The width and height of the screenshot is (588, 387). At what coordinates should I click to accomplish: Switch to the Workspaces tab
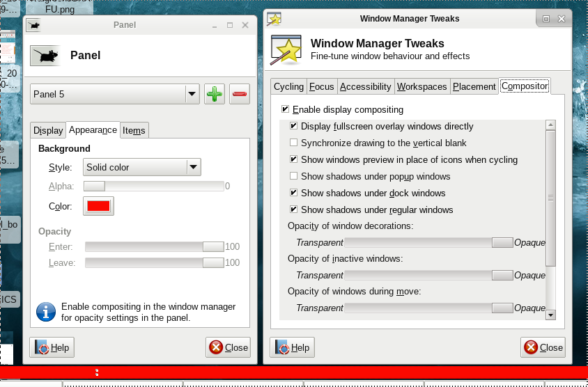[421, 86]
